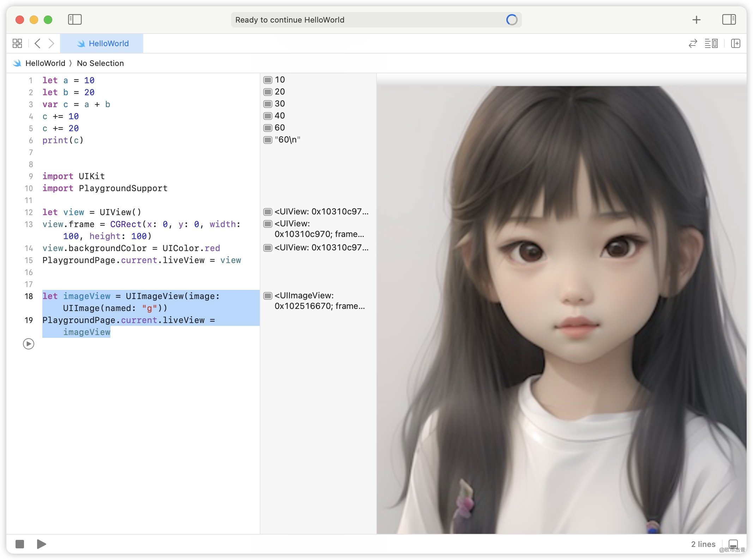Click the activity status progress spinner
The width and height of the screenshot is (753, 560).
click(511, 20)
